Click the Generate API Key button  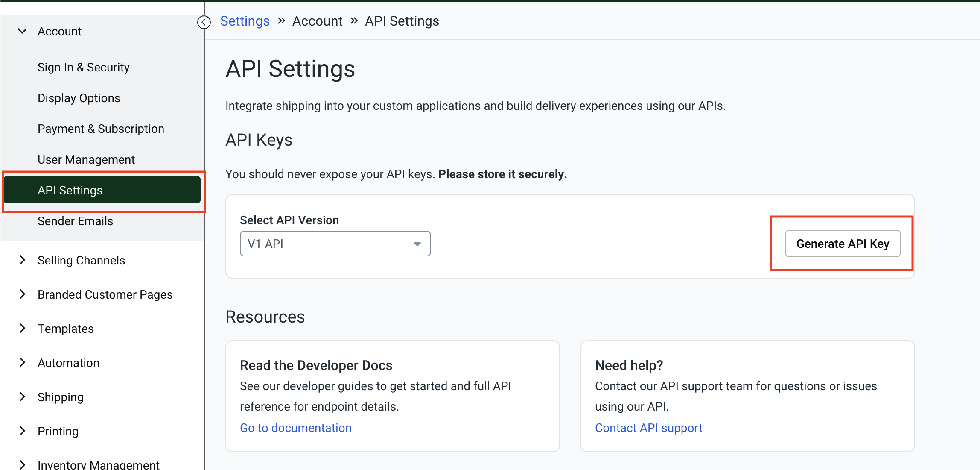click(842, 244)
